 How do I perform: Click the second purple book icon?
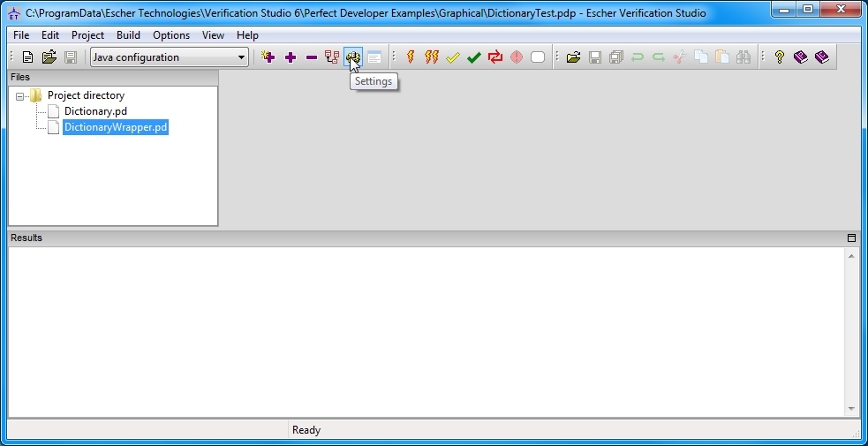pyautogui.click(x=822, y=57)
